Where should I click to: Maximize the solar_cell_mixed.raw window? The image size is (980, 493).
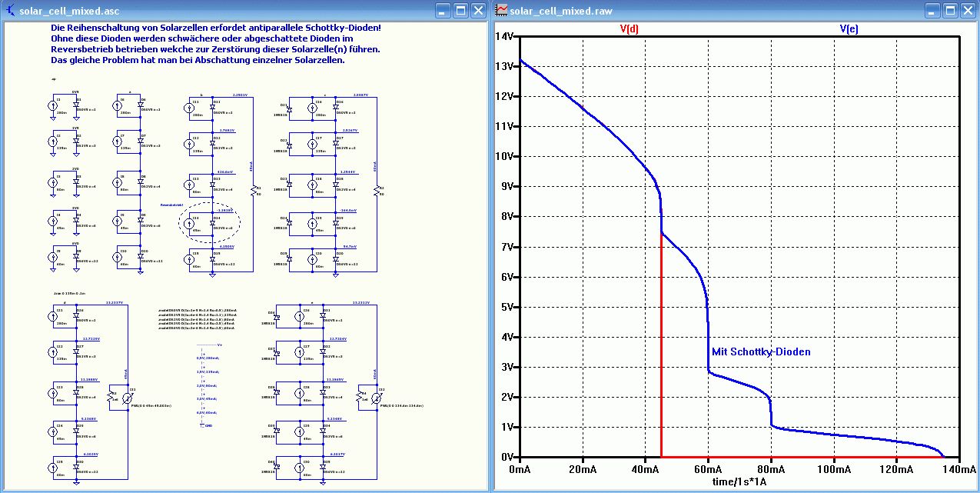[x=949, y=11]
